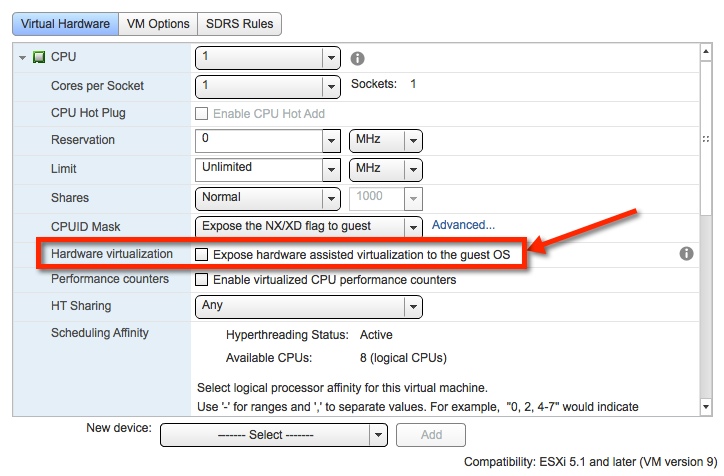Image resolution: width=724 pixels, height=476 pixels.
Task: Open the SDRS Rules tab
Action: tap(239, 24)
